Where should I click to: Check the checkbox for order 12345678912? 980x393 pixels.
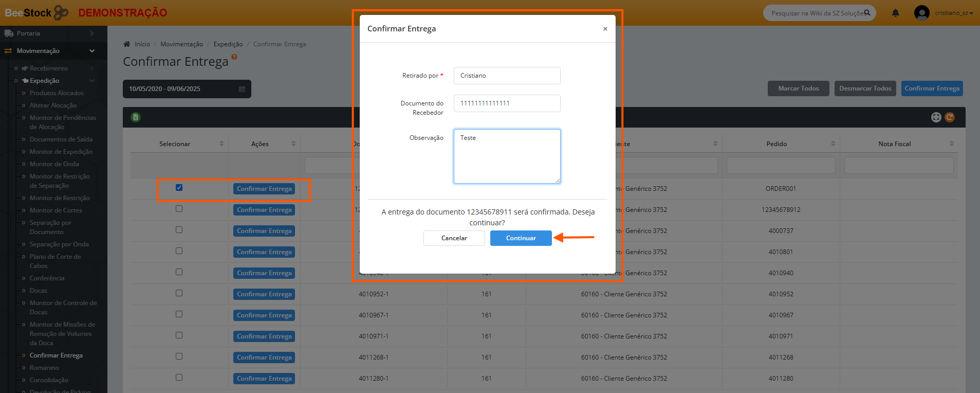[x=179, y=209]
